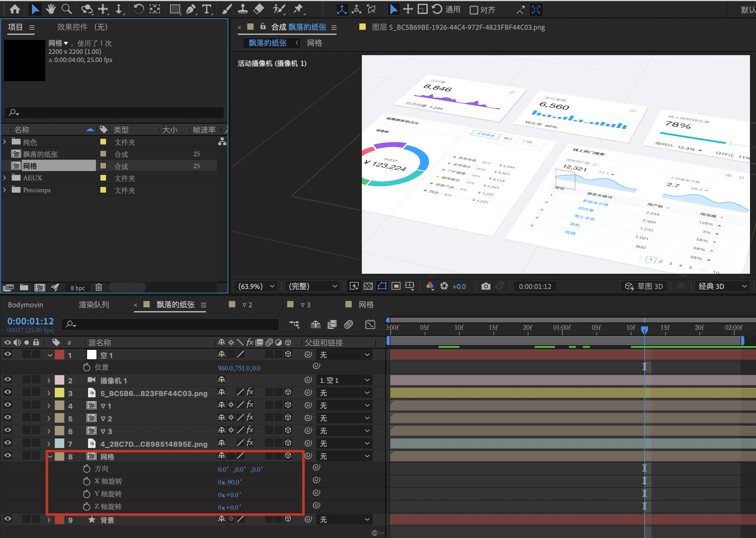Click the current time 0:00:01:12 display

point(30,321)
